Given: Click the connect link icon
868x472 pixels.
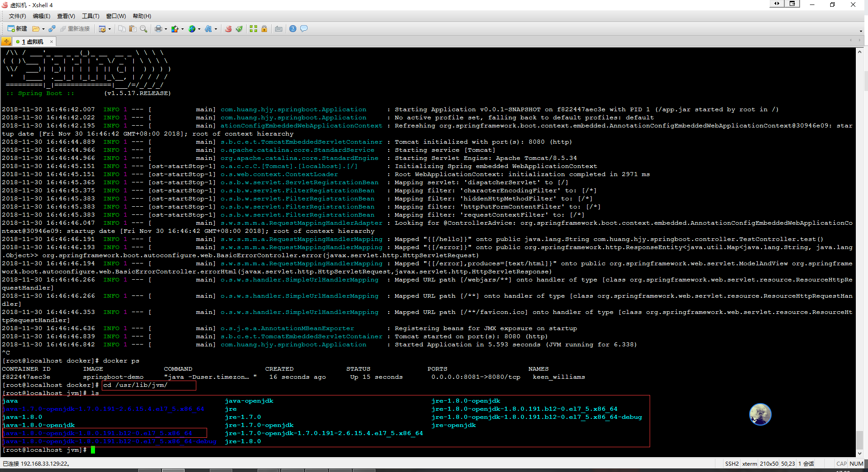Looking at the screenshot, I should (x=52, y=29).
